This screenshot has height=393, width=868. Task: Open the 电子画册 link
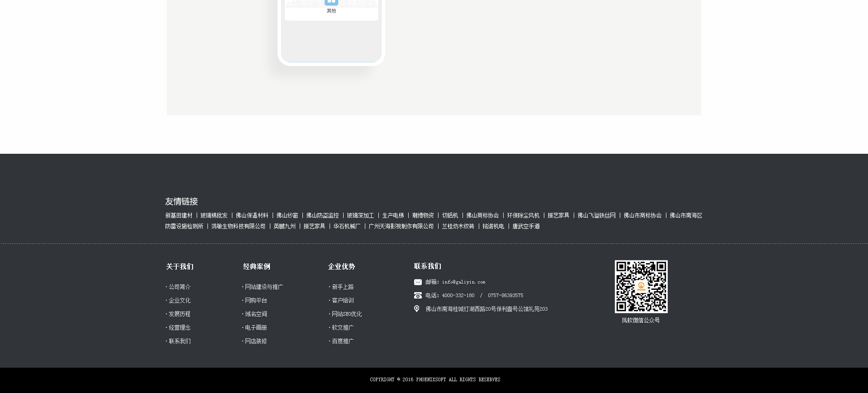256,328
